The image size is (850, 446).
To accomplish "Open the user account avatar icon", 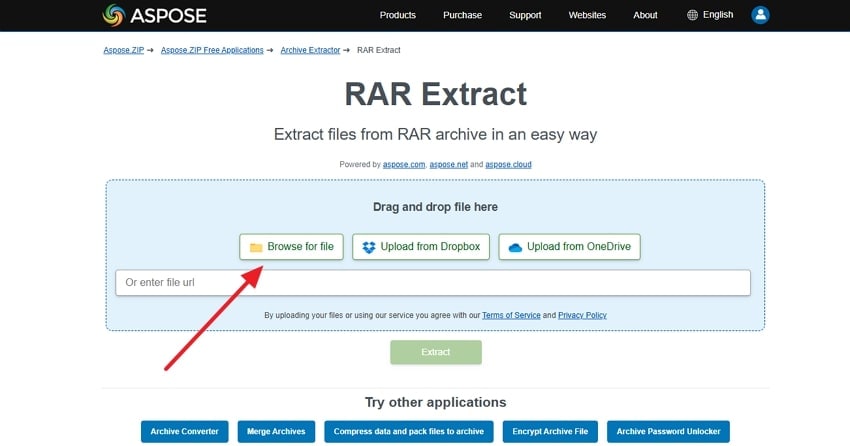I will click(x=760, y=15).
